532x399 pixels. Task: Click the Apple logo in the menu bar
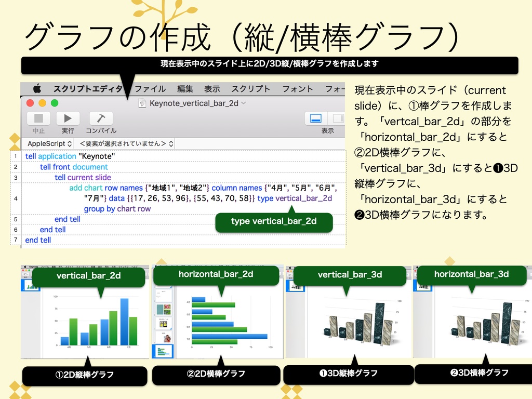click(36, 89)
